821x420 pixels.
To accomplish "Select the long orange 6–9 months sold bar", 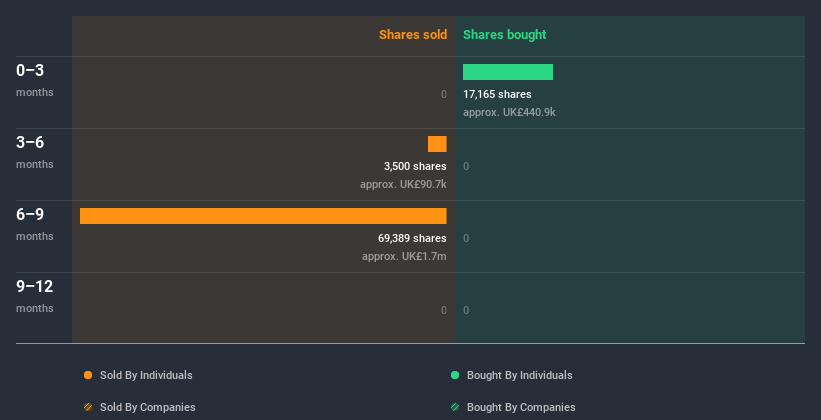I will (263, 216).
